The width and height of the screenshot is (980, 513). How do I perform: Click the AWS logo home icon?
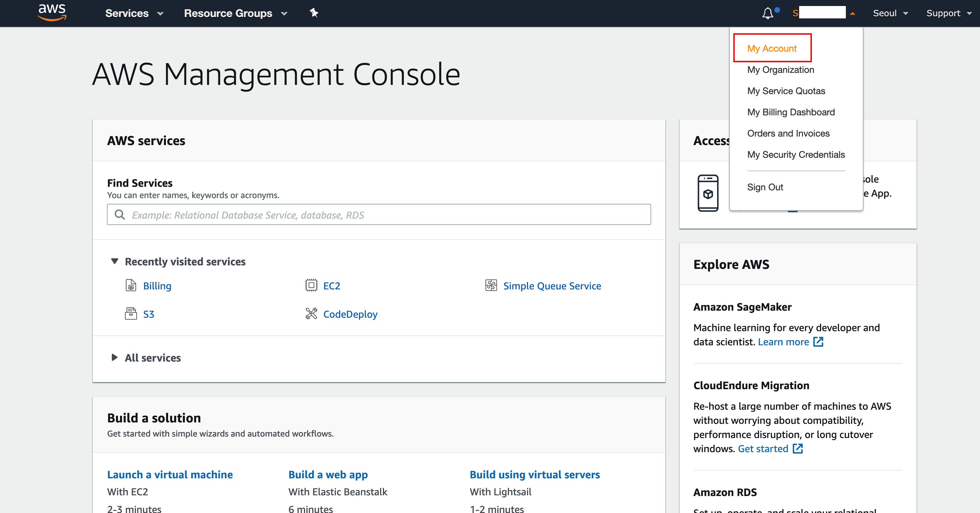tap(52, 12)
